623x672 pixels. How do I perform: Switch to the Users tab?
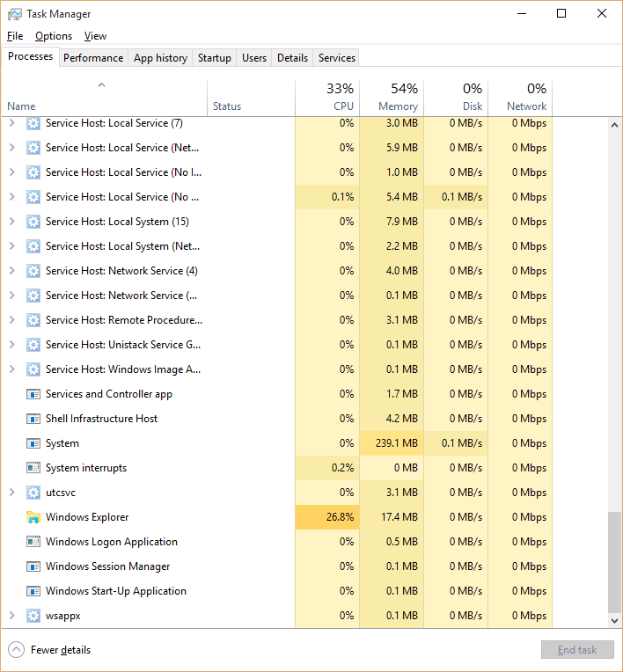click(x=254, y=58)
